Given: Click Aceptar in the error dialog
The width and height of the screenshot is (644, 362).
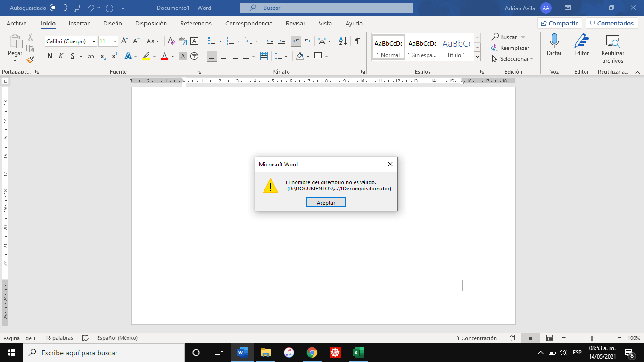Looking at the screenshot, I should point(326,202).
